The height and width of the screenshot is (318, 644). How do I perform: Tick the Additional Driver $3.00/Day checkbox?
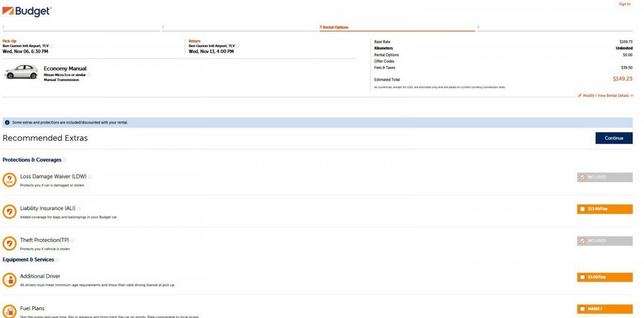(582, 277)
